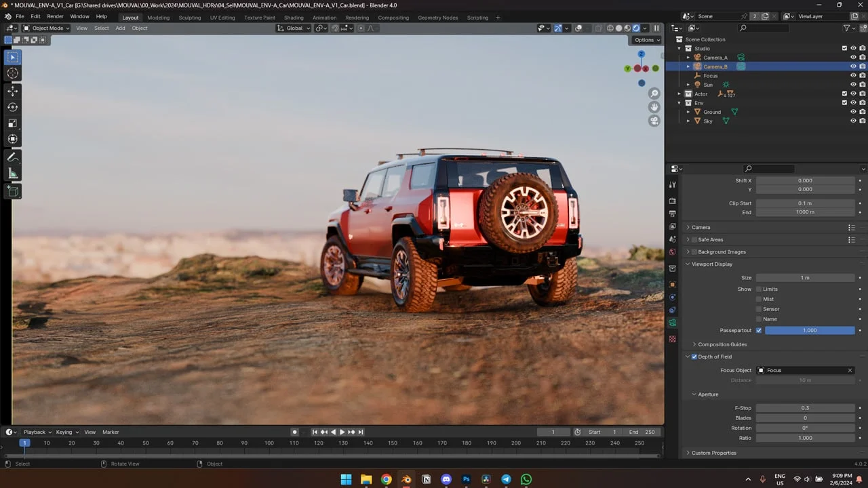This screenshot has width=868, height=488.
Task: Select the Move tool in the left toolbar
Action: [12, 90]
